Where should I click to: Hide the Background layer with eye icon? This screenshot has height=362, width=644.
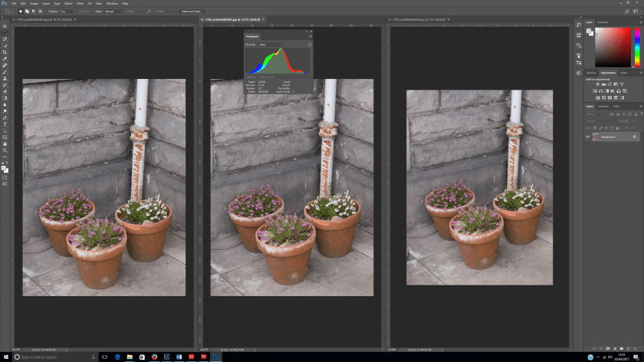[588, 137]
